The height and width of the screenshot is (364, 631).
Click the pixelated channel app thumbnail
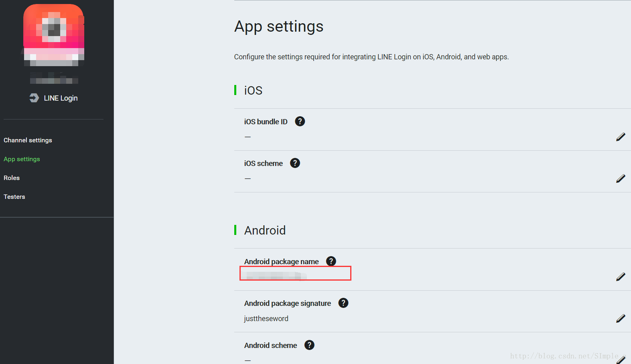[54, 35]
